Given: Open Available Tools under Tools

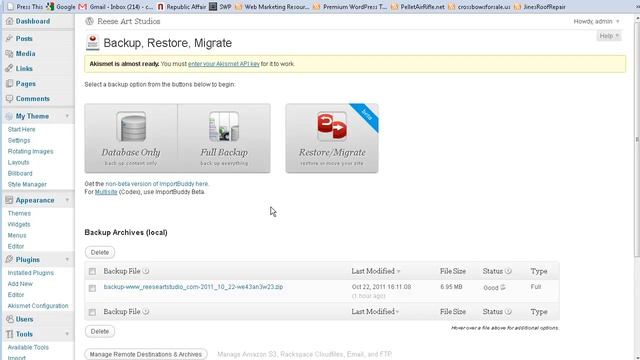Looking at the screenshot, I should pyautogui.click(x=28, y=347).
